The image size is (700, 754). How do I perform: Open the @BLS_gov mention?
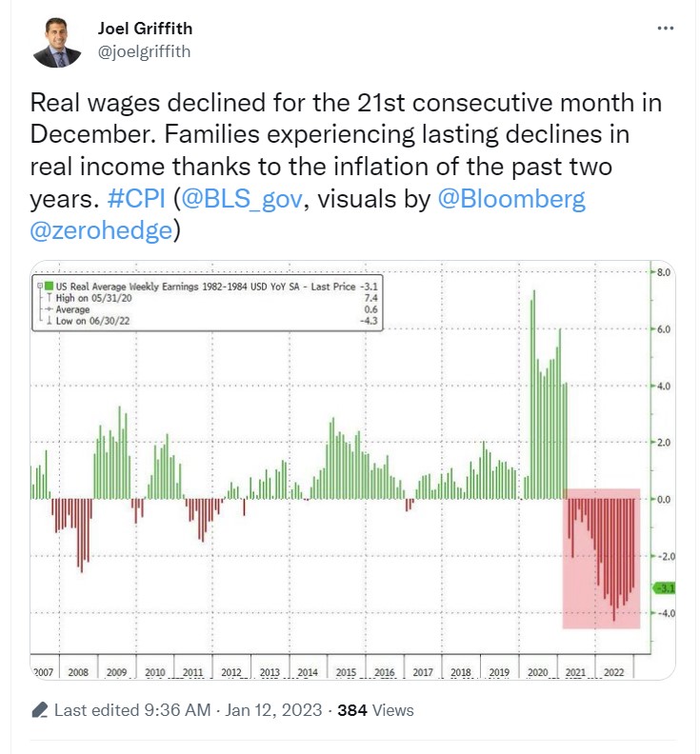tap(242, 199)
